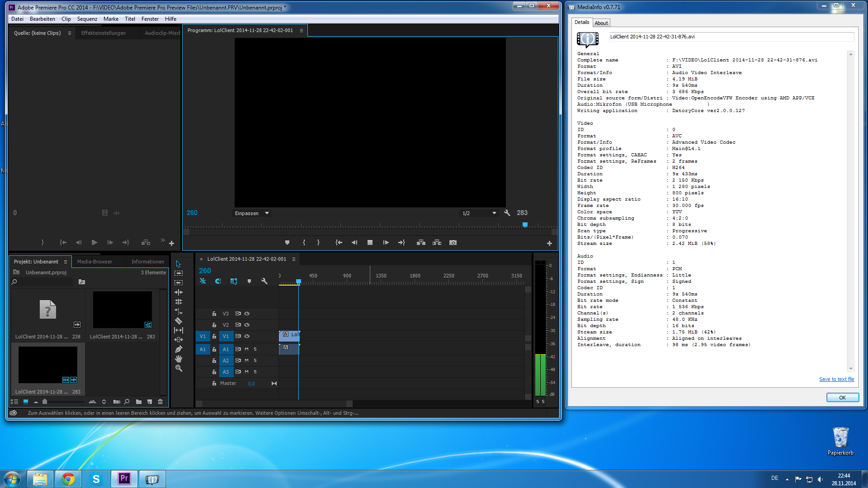
Task: Open the Sequenz menu
Action: (87, 19)
